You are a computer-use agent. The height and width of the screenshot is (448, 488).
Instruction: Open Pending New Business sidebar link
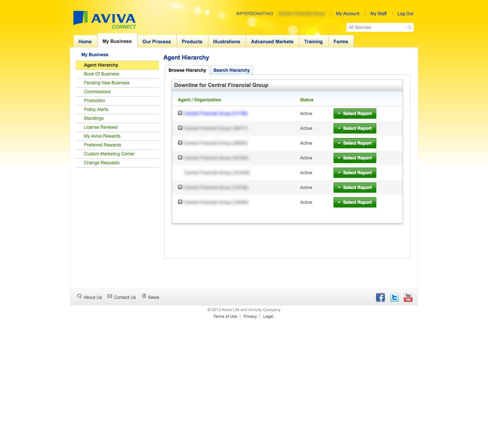point(117,83)
